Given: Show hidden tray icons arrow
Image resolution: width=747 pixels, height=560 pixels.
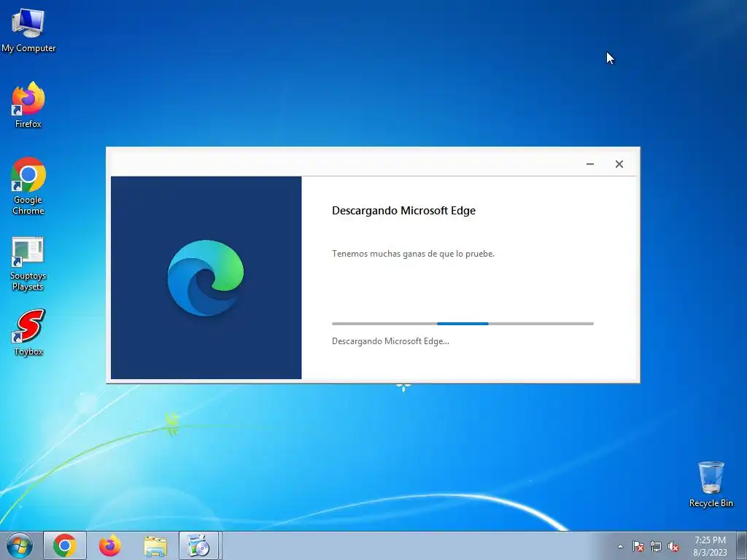Looking at the screenshot, I should tap(620, 547).
